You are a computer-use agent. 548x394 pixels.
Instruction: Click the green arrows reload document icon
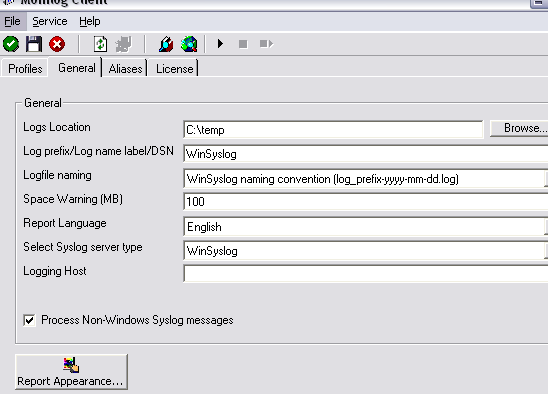100,44
